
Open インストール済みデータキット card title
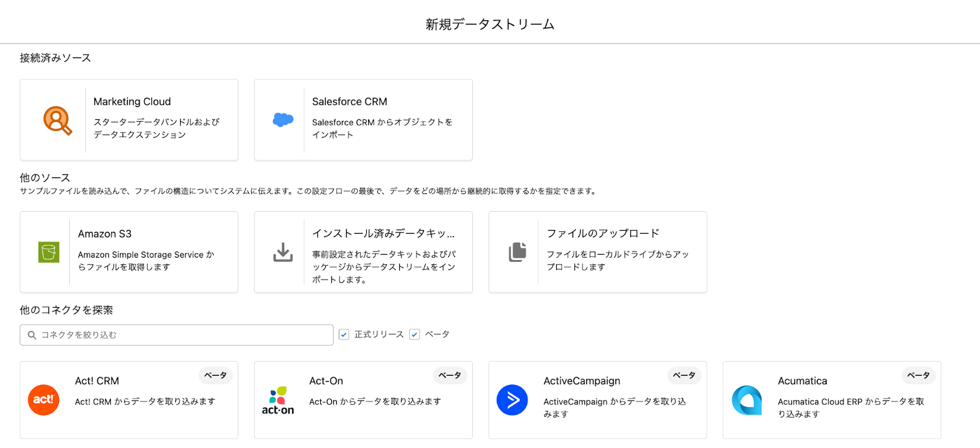383,233
